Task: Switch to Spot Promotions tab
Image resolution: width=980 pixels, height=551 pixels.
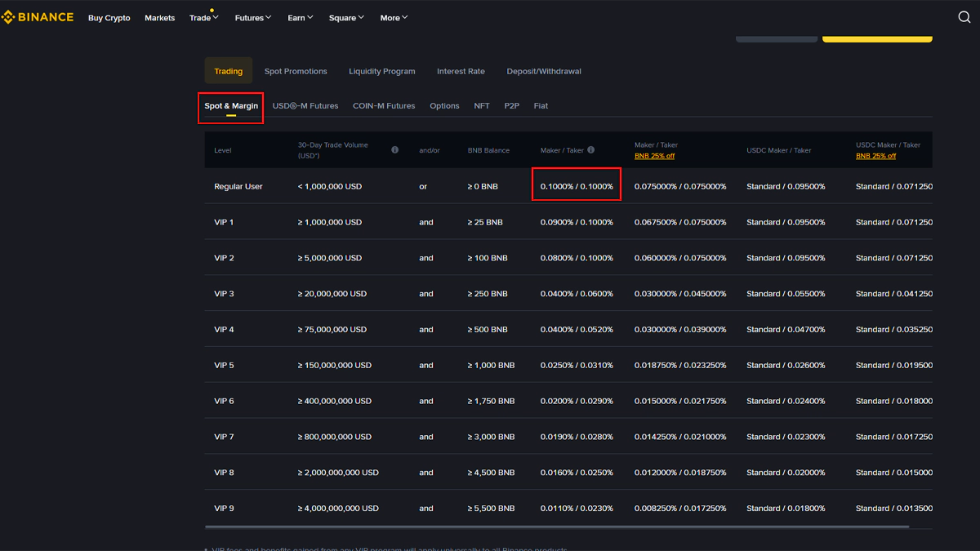Action: pos(296,72)
